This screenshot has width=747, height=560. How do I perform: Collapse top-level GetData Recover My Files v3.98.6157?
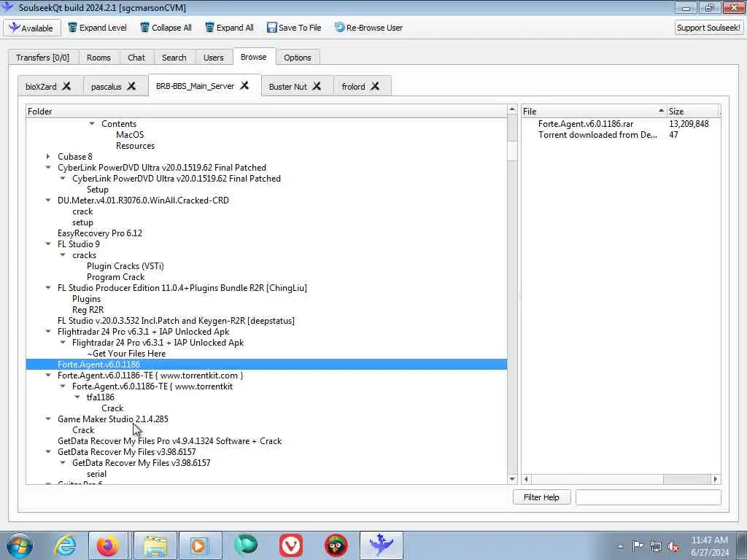coord(47,452)
